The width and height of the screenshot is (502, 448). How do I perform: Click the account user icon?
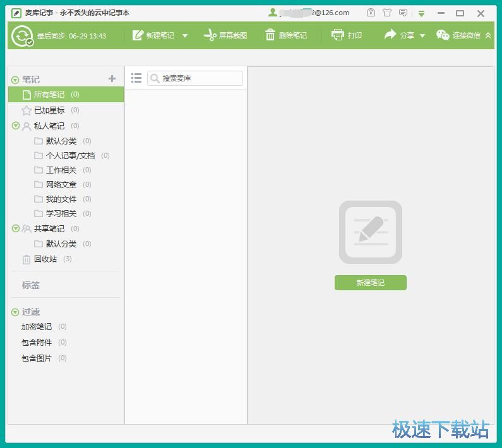(x=272, y=13)
